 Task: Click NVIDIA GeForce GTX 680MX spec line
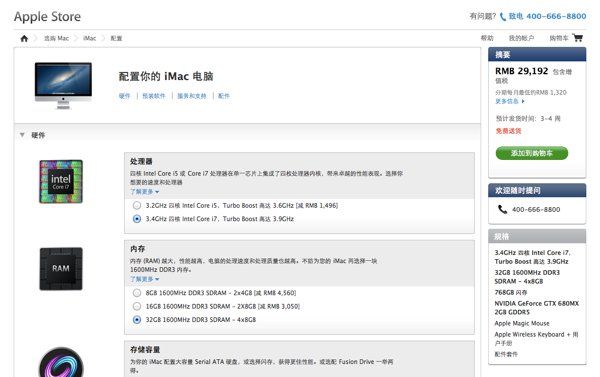click(536, 308)
